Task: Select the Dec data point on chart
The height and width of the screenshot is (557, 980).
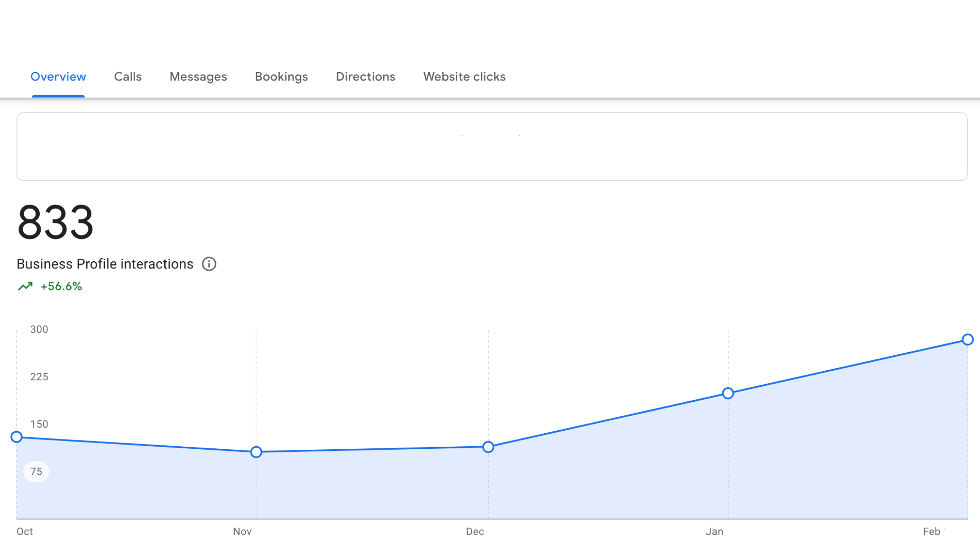Action: click(x=488, y=447)
